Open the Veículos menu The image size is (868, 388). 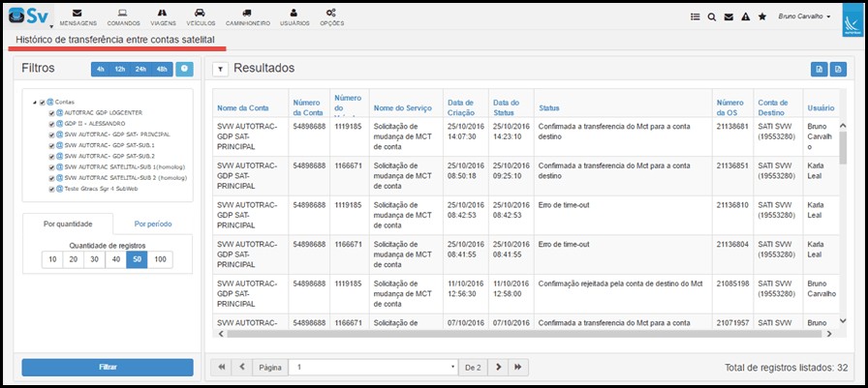pyautogui.click(x=201, y=17)
